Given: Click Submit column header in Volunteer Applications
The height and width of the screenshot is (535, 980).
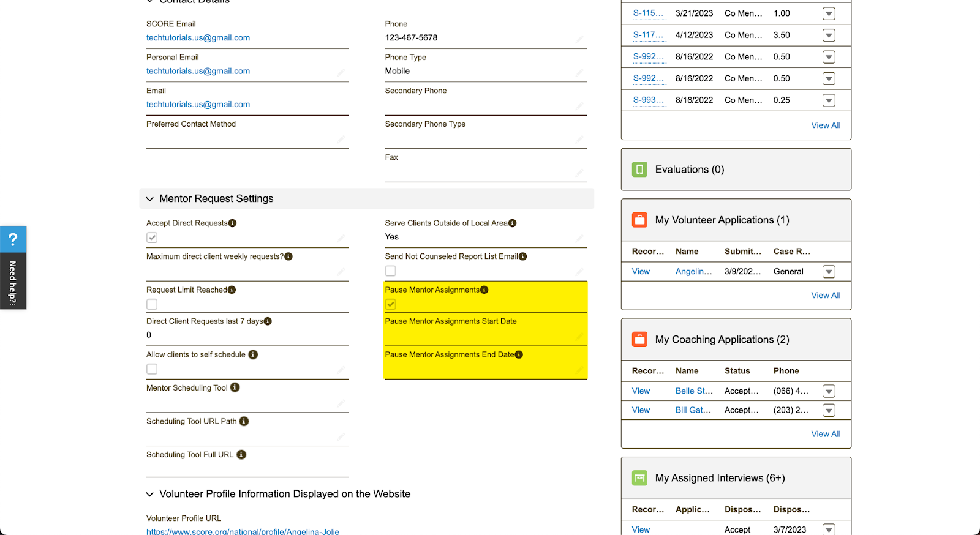Looking at the screenshot, I should (x=743, y=252).
